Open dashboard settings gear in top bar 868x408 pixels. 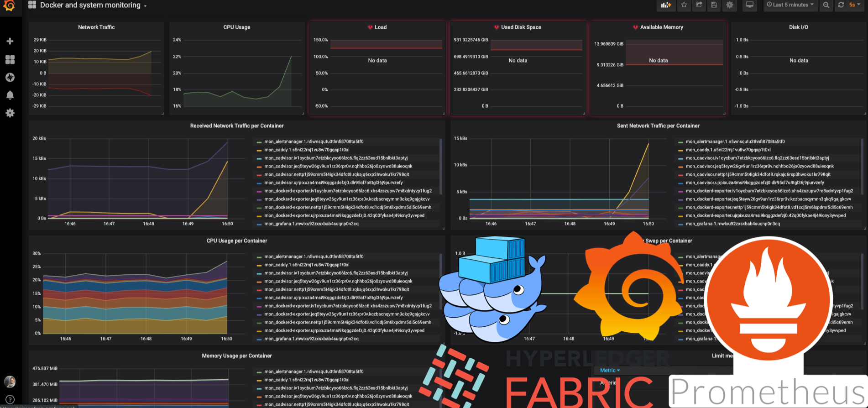point(730,5)
